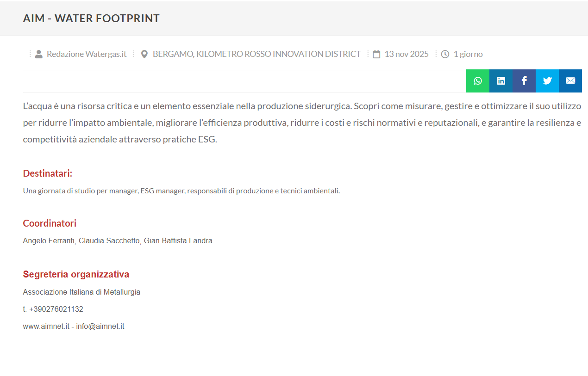Click the AIM - WATER FOOTPRINT title
The width and height of the screenshot is (588, 376).
91,18
